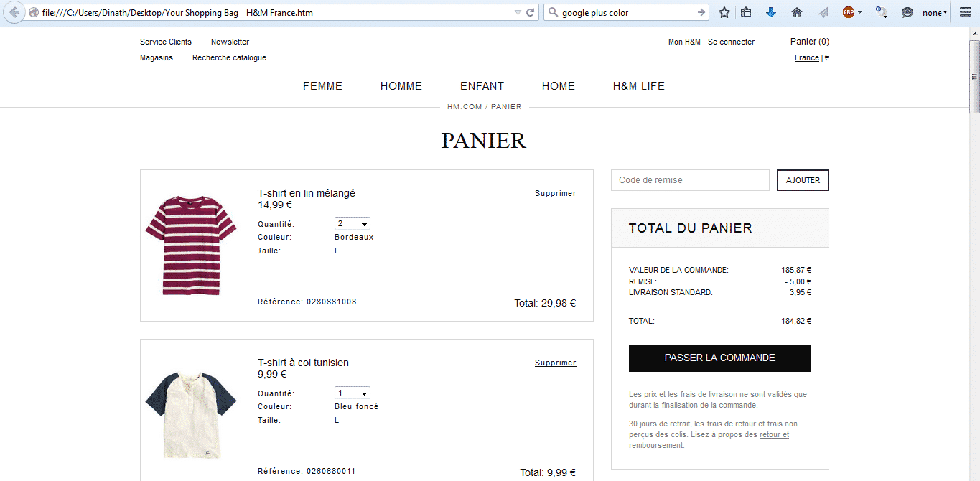Viewport: 980px width, 481px height.
Task: Change country via France link
Action: click(807, 57)
